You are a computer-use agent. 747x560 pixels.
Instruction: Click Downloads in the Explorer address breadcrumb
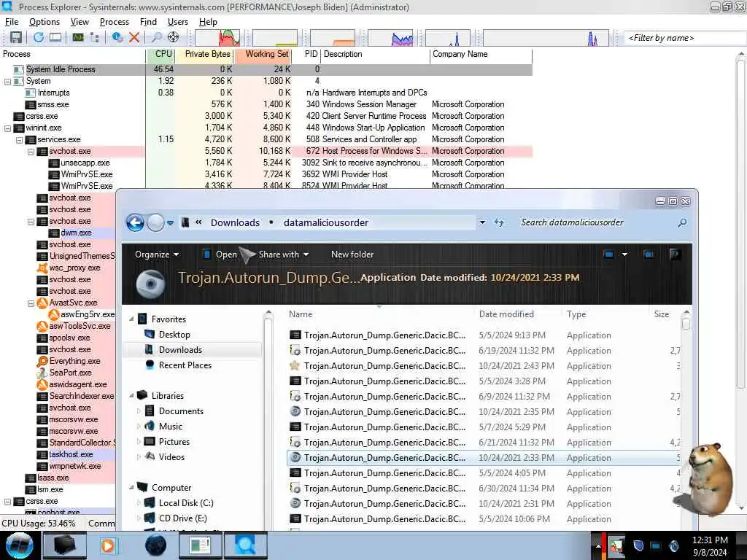click(x=236, y=223)
